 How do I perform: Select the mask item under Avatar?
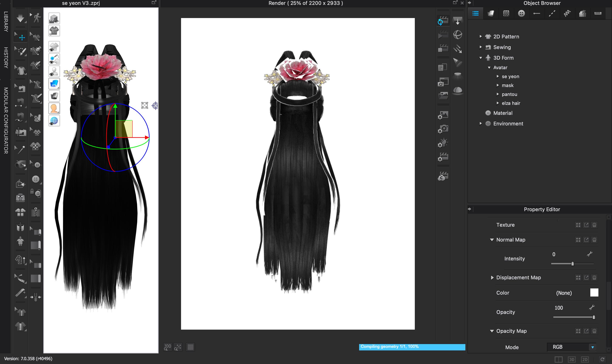click(x=507, y=85)
